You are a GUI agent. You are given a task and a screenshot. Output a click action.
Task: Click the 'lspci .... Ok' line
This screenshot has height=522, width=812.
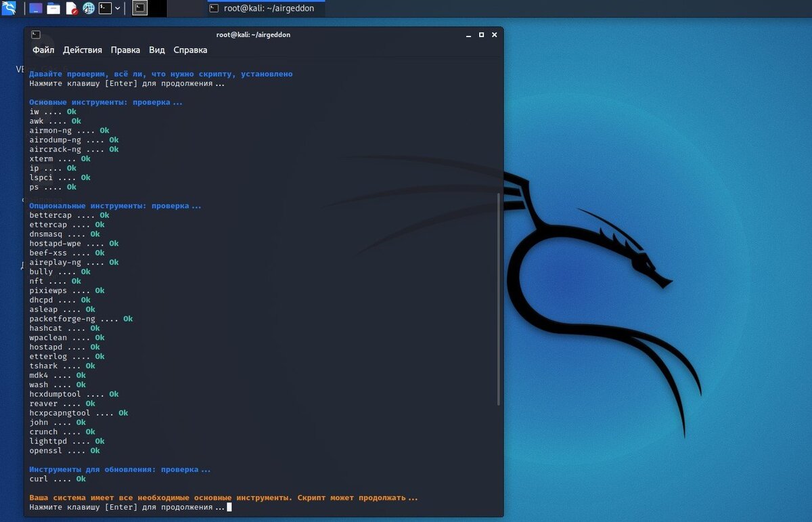[x=60, y=178]
